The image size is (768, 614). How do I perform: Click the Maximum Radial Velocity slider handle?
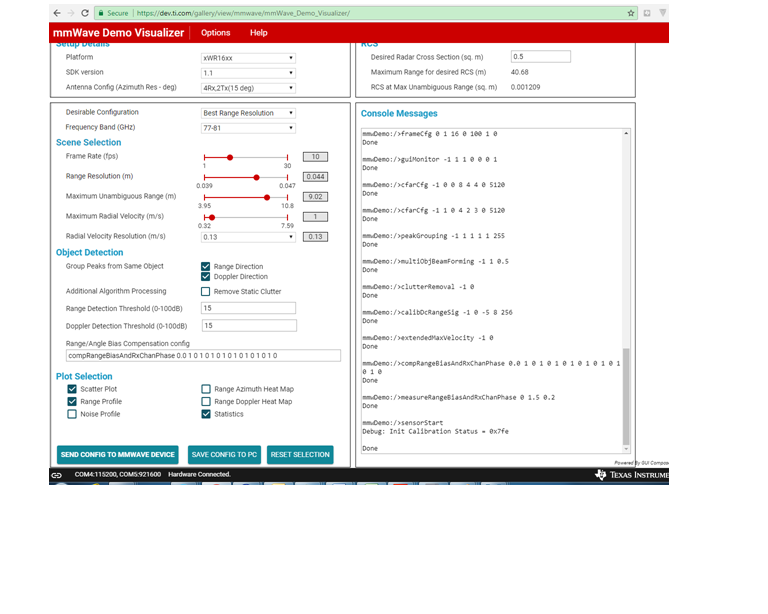point(212,217)
